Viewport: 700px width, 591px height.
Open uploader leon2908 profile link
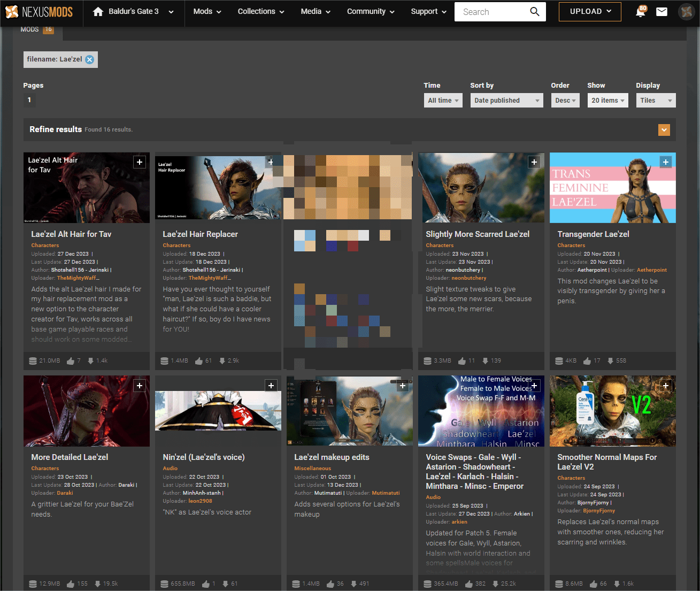pyautogui.click(x=200, y=501)
